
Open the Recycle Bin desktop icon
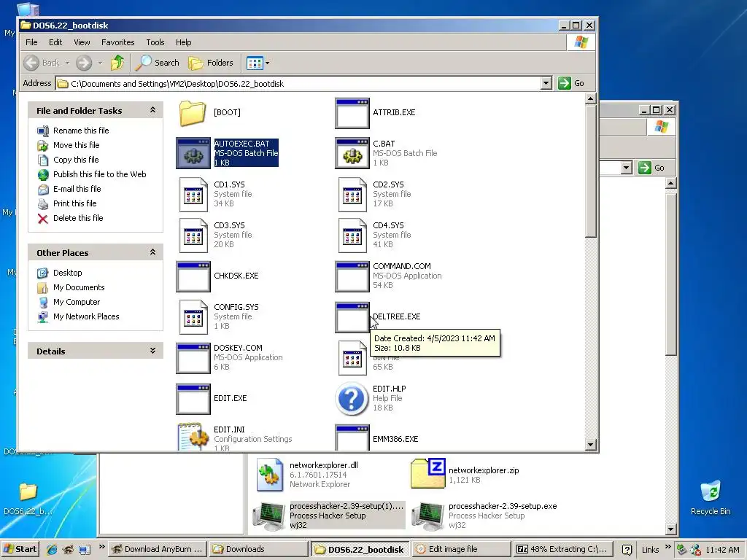click(711, 497)
